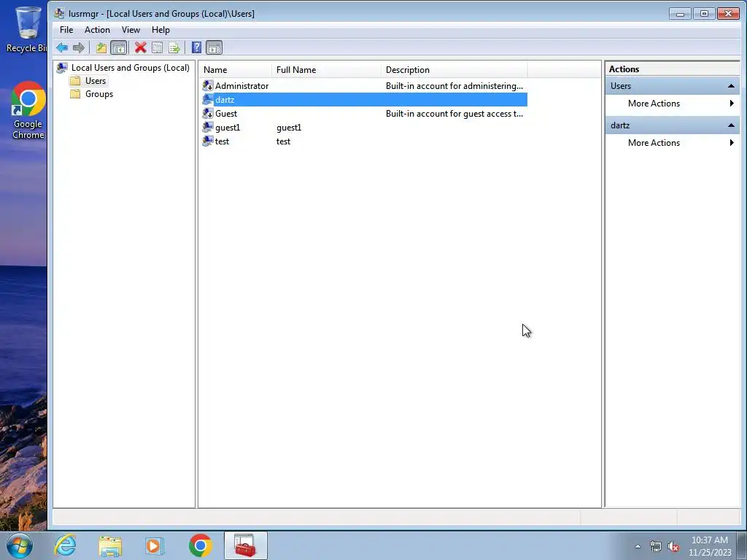This screenshot has height=560, width=747.
Task: Sort by the Full Name column header
Action: pyautogui.click(x=326, y=69)
